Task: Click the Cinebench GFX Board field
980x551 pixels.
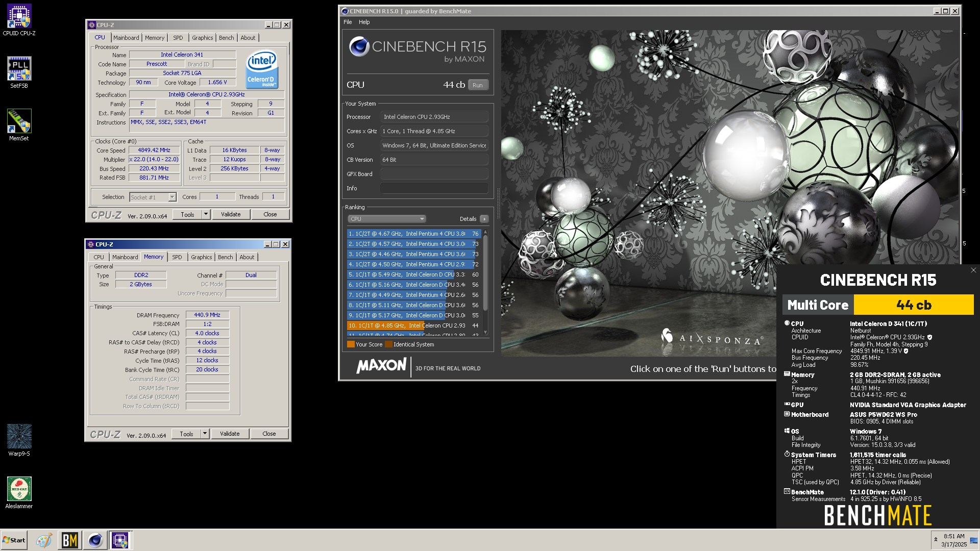Action: pos(434,174)
